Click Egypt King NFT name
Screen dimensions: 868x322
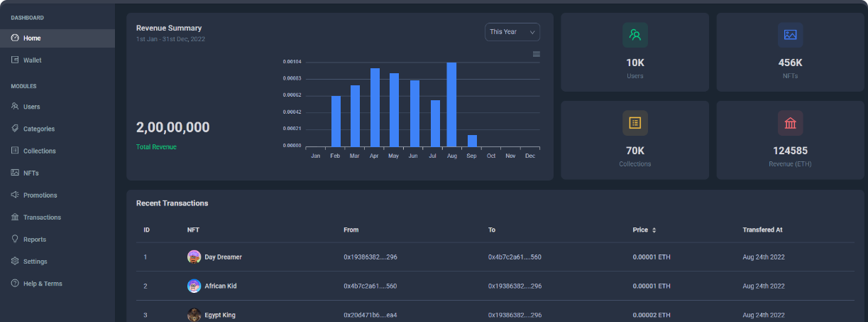220,315
